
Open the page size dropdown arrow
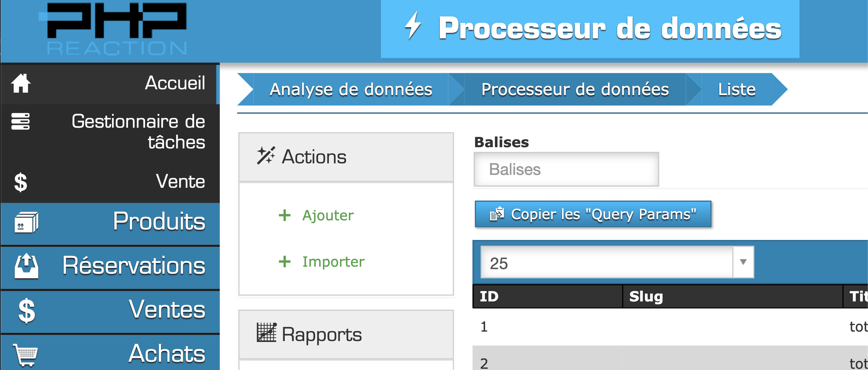point(743,262)
